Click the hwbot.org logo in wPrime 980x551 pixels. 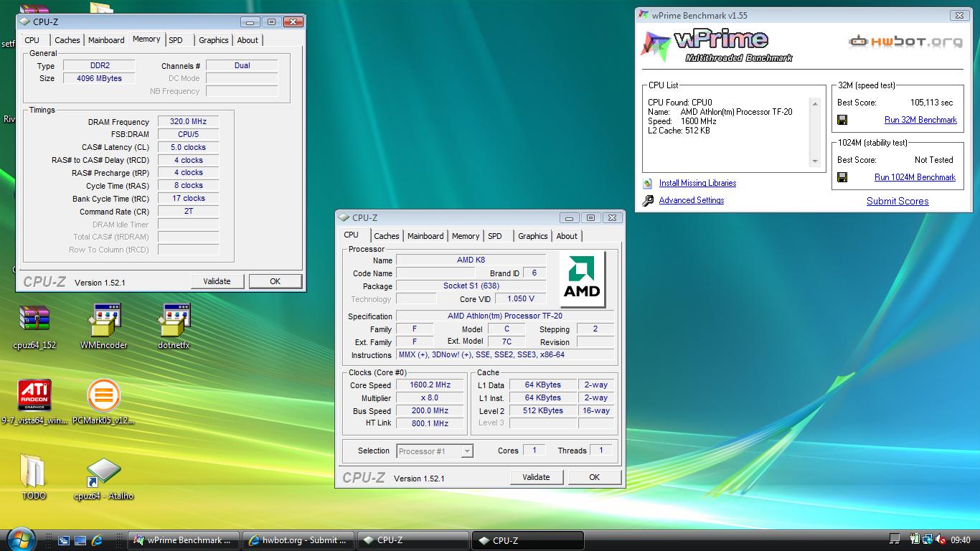point(905,42)
